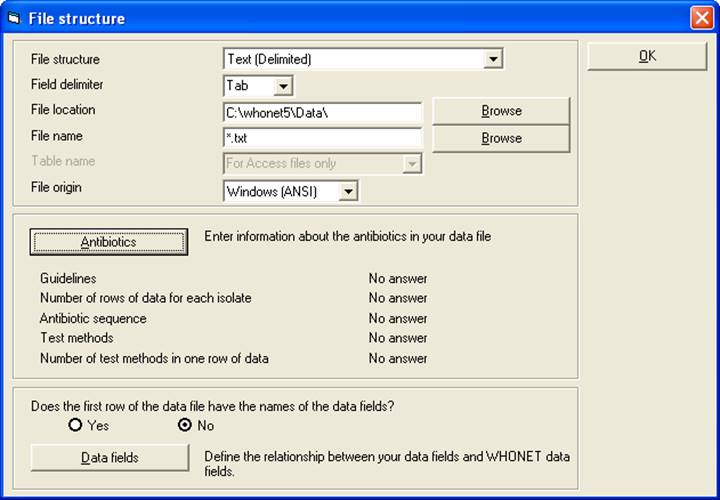
Task: Click the OK button
Action: pyautogui.click(x=647, y=56)
